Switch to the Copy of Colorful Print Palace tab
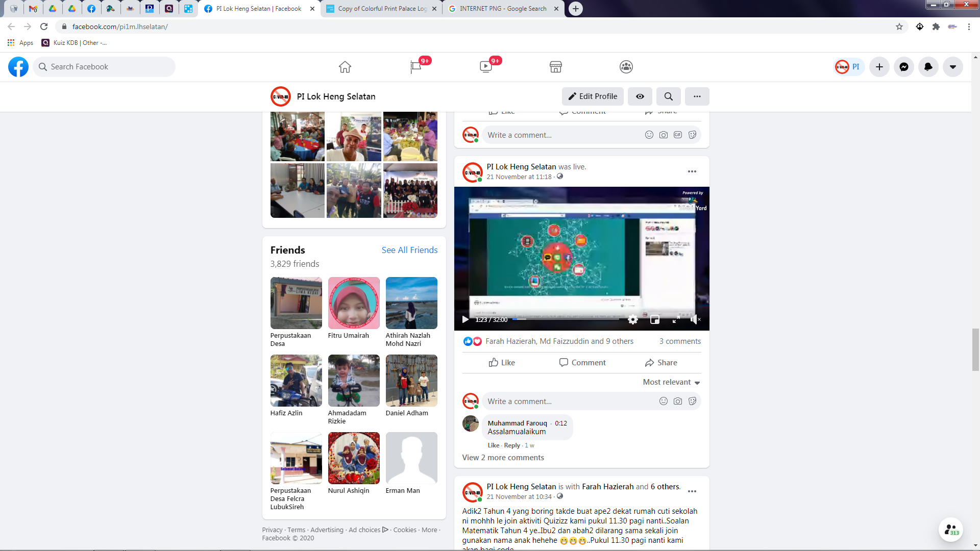Viewport: 980px width, 551px height. tap(382, 9)
